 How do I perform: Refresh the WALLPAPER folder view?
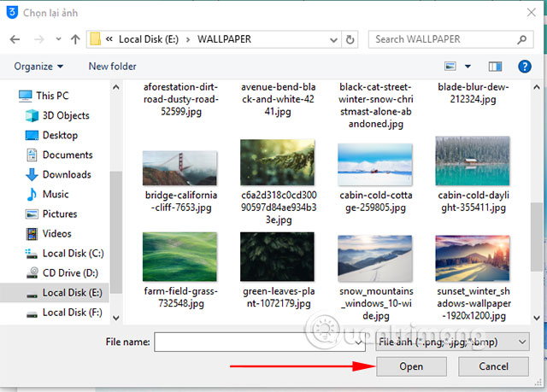350,39
